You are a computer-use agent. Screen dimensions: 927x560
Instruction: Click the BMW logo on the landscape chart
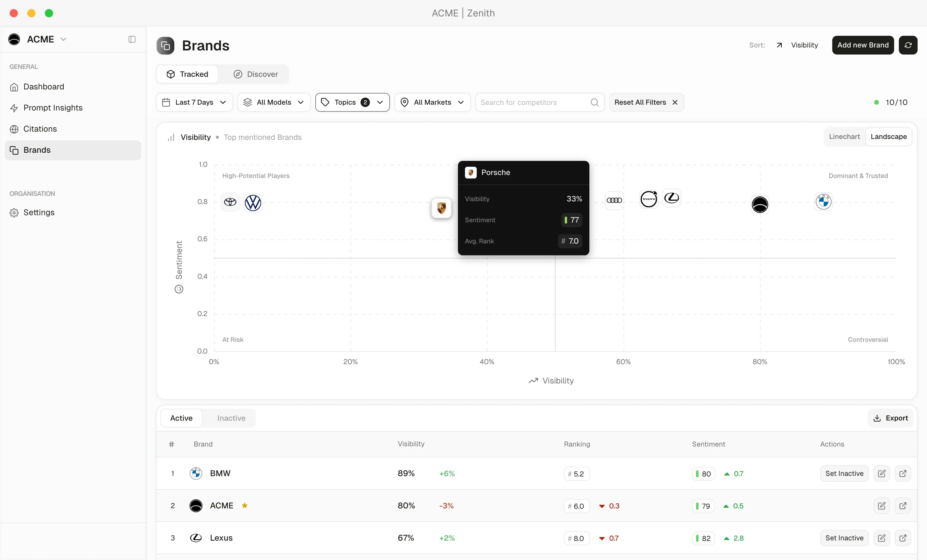click(x=823, y=202)
